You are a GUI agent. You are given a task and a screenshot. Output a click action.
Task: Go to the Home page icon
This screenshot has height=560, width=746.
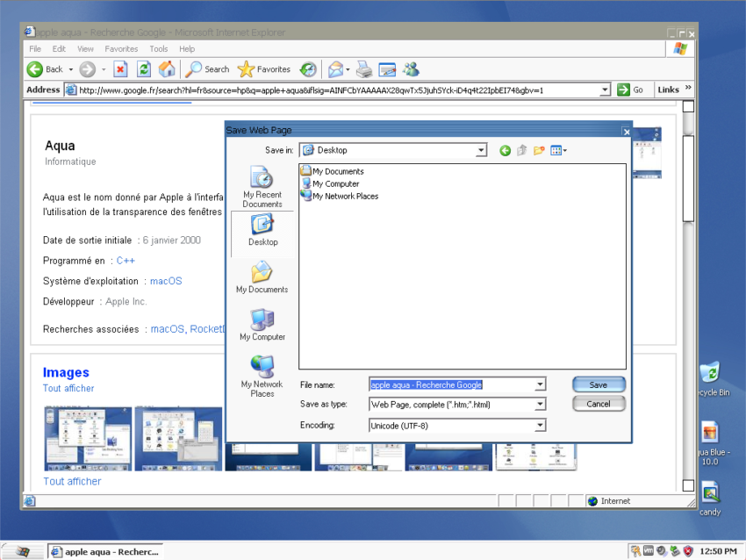click(167, 69)
